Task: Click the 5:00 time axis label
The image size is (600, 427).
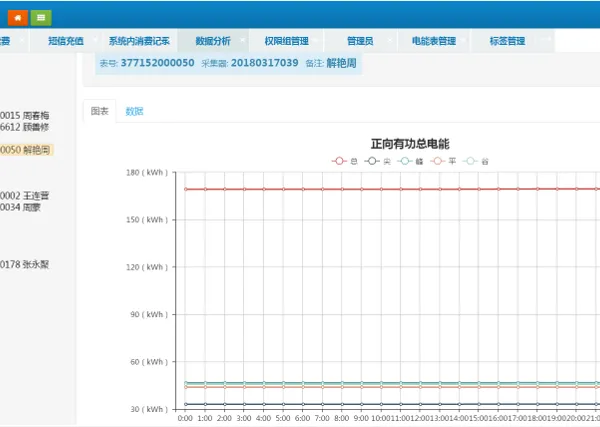Action: click(x=283, y=418)
